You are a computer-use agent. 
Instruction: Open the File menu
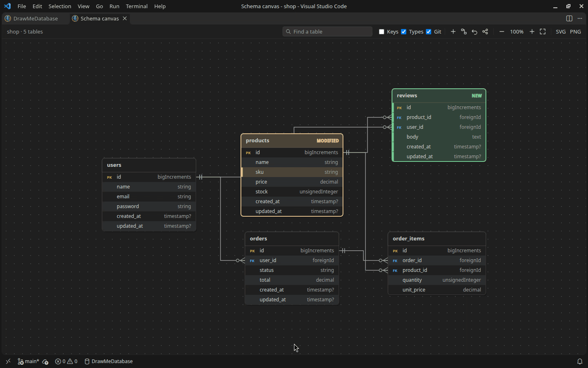(22, 6)
